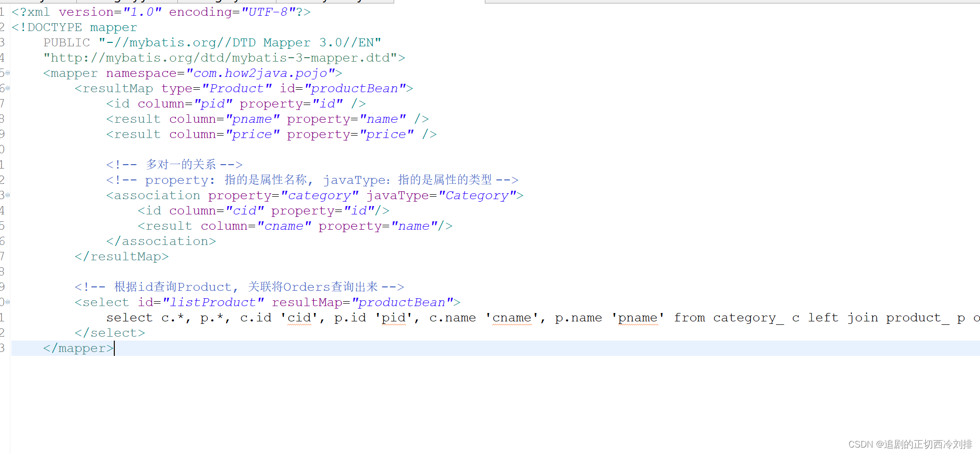Collapse the association element fold marker

7,196
